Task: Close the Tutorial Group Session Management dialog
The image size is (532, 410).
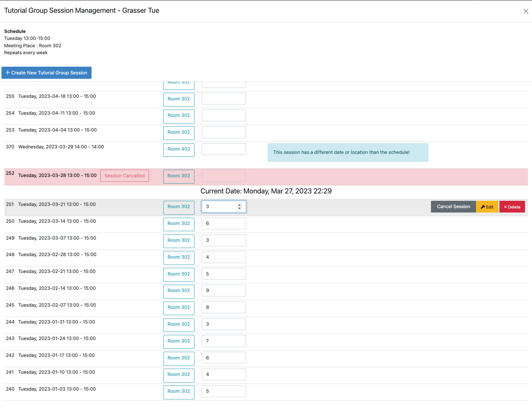Action: click(526, 11)
